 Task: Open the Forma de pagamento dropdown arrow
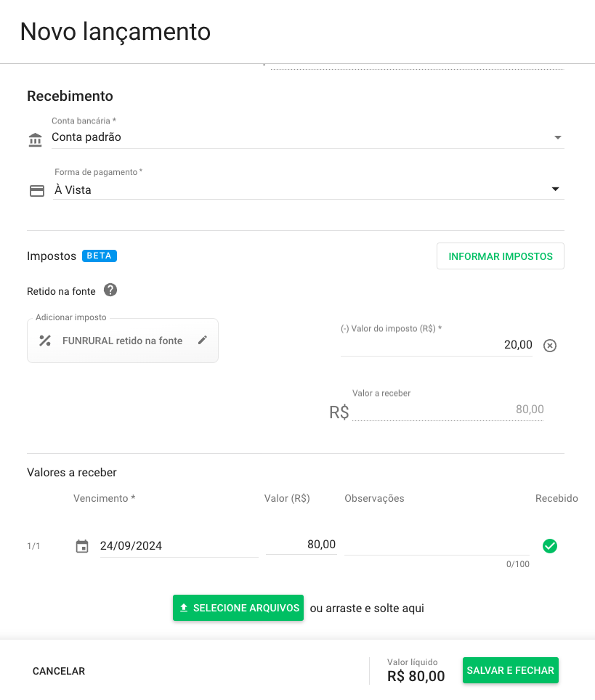[556, 190]
